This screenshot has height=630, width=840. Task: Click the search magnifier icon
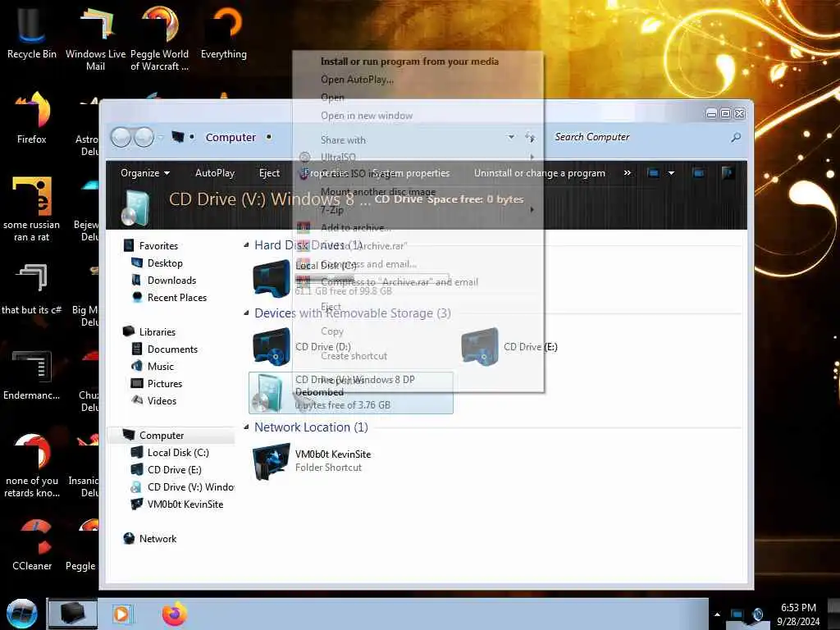click(736, 137)
